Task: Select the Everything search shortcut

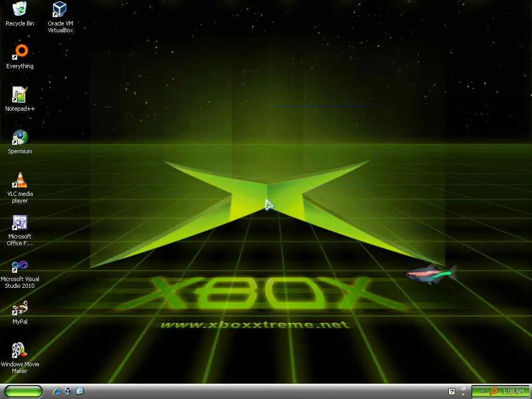Action: [x=20, y=56]
